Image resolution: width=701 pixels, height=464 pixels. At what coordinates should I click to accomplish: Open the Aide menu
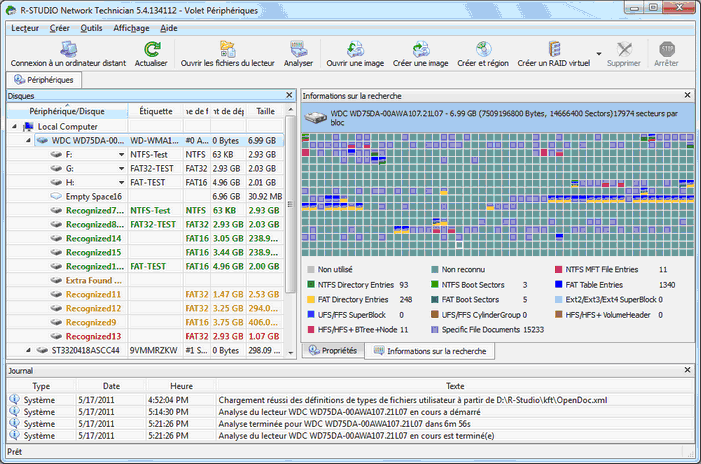coord(169,28)
